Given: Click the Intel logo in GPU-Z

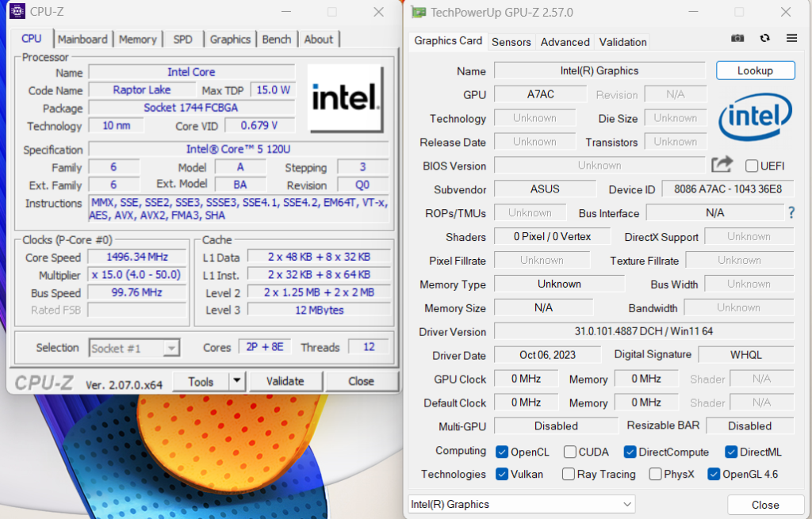Looking at the screenshot, I should point(754,118).
